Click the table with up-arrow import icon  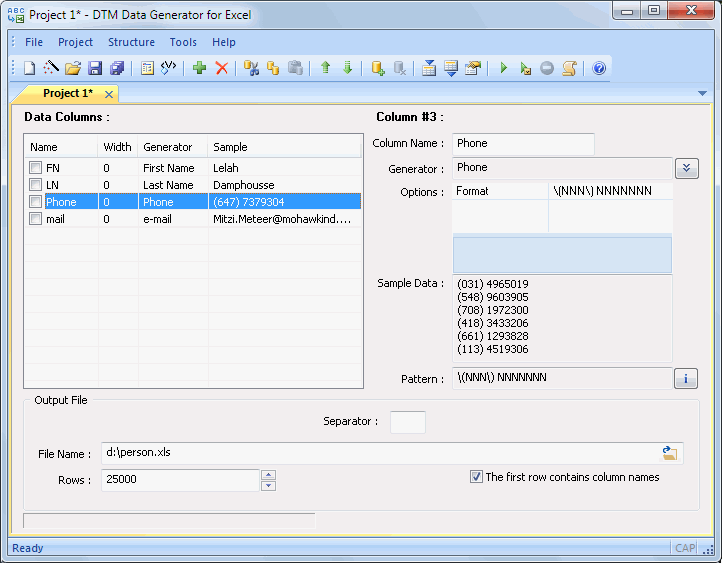pyautogui.click(x=429, y=68)
